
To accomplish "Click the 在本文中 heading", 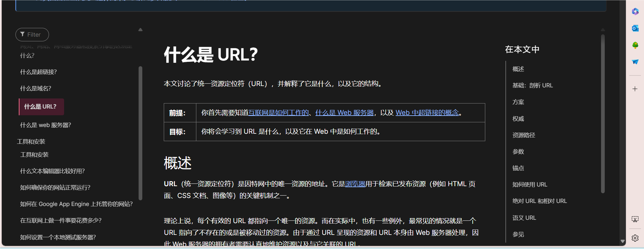I will [x=522, y=49].
